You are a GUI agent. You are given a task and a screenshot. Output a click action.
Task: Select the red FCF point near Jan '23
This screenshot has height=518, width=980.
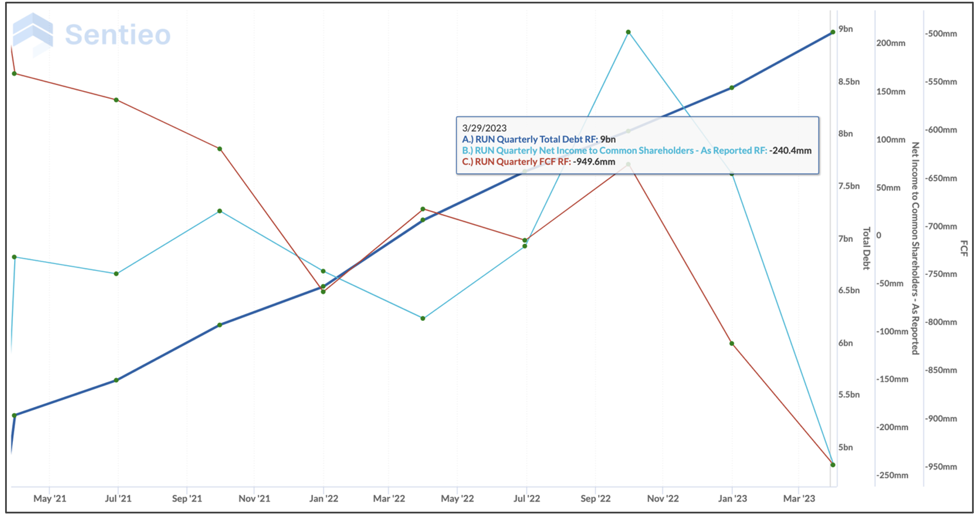(x=732, y=343)
